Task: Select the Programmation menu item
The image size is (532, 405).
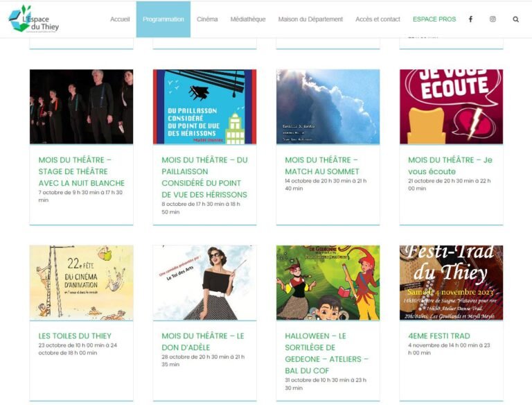Action: click(x=163, y=19)
